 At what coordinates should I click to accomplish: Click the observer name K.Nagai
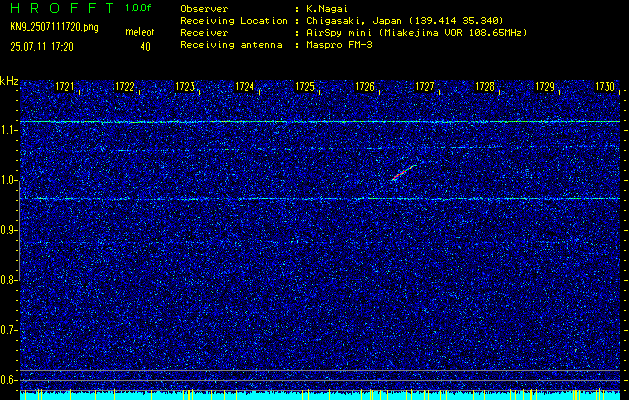[x=325, y=9]
